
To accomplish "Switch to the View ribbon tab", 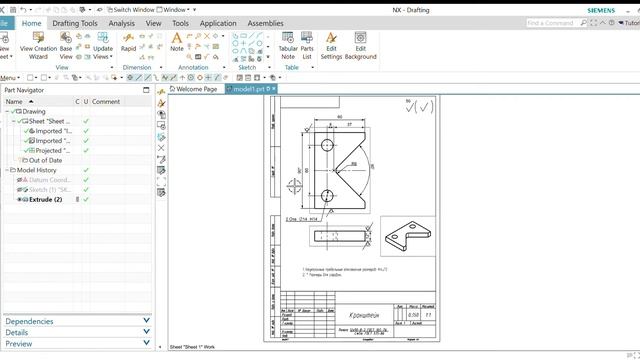I will [x=153, y=23].
